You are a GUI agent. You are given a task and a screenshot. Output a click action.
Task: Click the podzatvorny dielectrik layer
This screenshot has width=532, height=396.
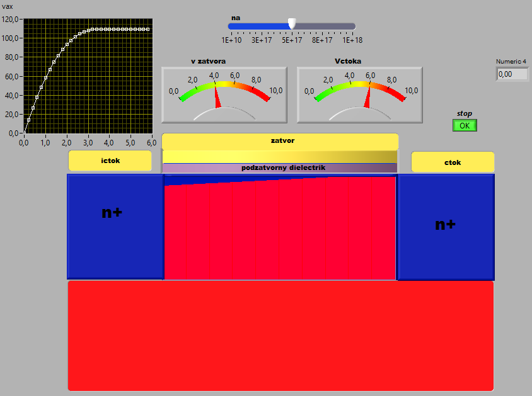click(x=280, y=167)
